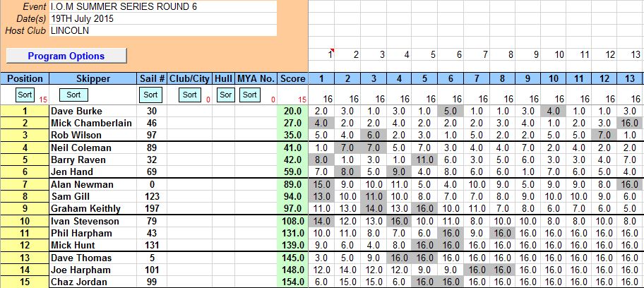
Task: Select the Jen Hand skipper cell
Action: pos(92,172)
